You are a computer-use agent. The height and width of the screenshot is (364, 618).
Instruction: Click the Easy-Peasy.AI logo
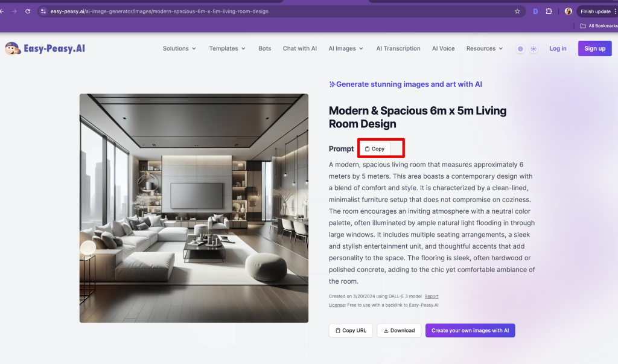coord(45,48)
